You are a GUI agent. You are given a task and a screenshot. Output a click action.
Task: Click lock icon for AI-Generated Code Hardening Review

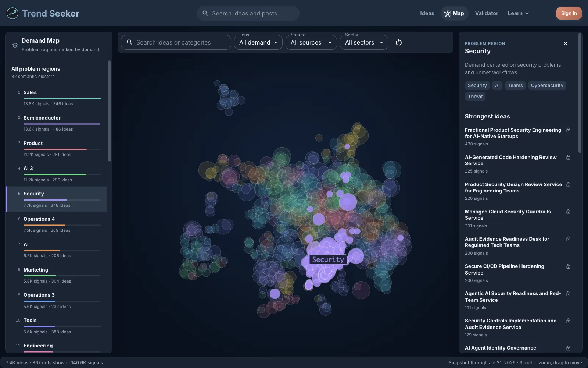tap(568, 158)
